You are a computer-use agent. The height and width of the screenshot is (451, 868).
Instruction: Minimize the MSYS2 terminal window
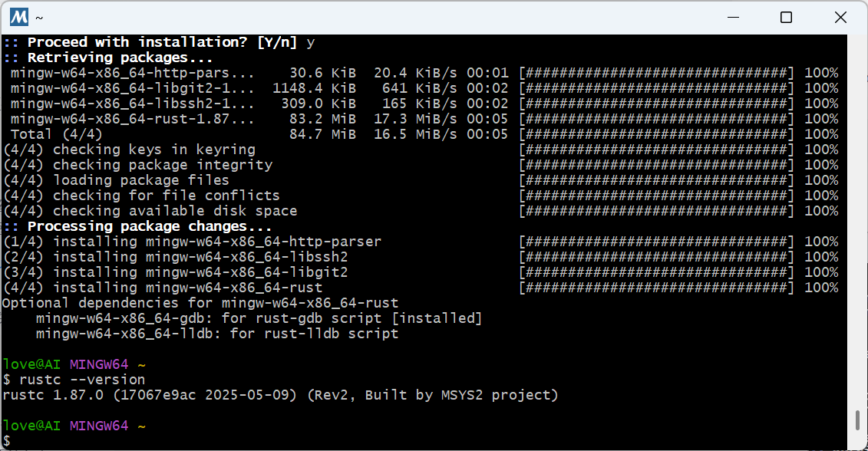(734, 17)
